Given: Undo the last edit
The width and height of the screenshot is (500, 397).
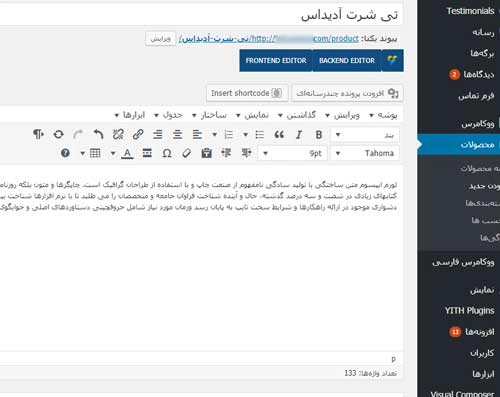Looking at the screenshot, I should (98, 135).
